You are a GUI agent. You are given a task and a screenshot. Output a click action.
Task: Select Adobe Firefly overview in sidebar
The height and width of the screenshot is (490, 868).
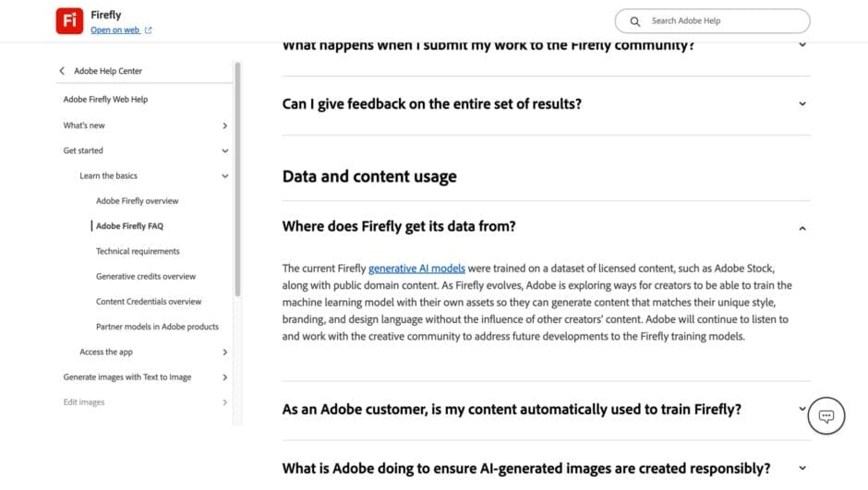click(x=137, y=200)
